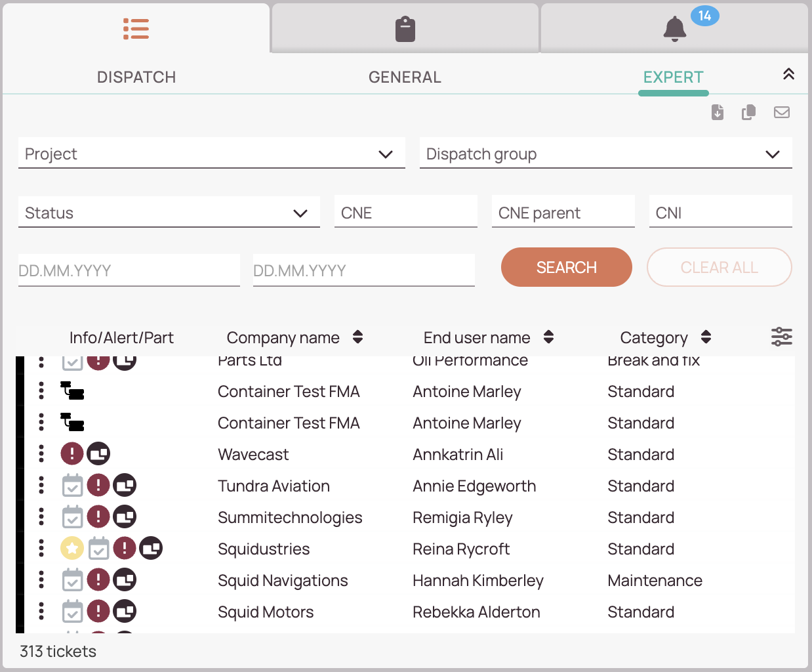
Task: Click the download/export tickets icon
Action: (717, 112)
